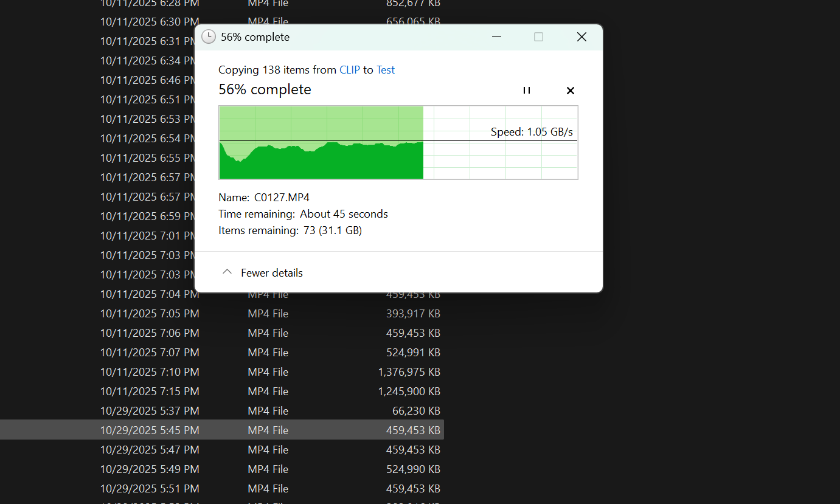Click the clock icon in dialog title bar
Viewport: 840px width, 504px height.
[209, 37]
